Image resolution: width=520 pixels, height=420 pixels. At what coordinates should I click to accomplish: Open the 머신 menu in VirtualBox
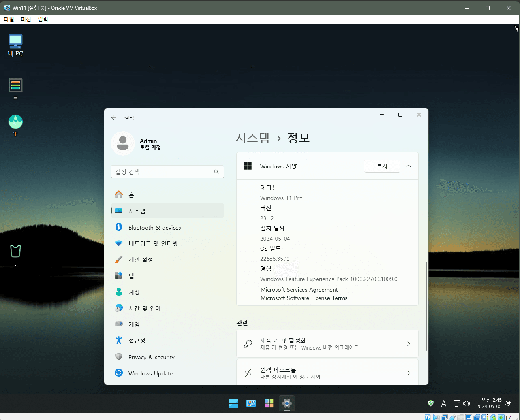26,19
